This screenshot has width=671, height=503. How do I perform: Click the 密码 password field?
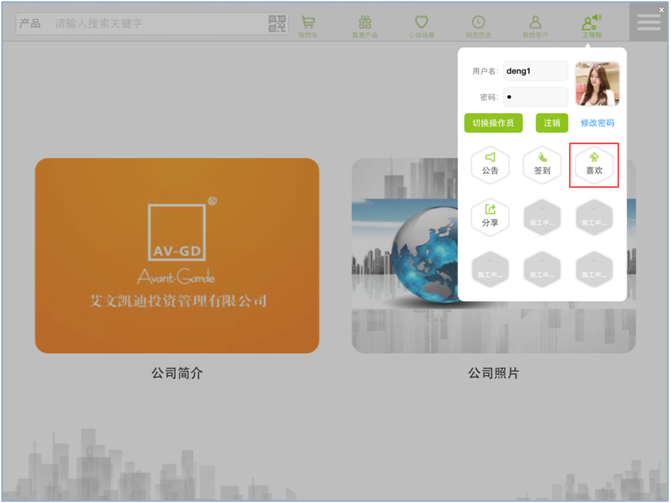(x=535, y=97)
